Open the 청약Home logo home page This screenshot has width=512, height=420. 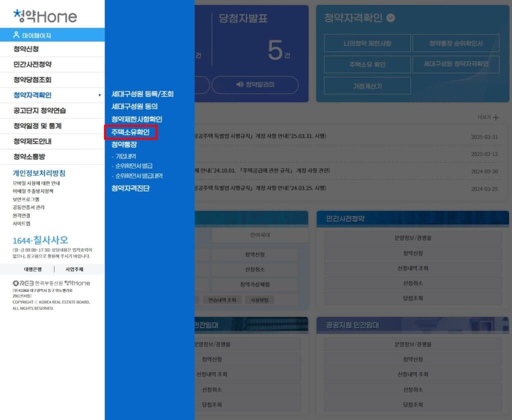click(x=45, y=16)
